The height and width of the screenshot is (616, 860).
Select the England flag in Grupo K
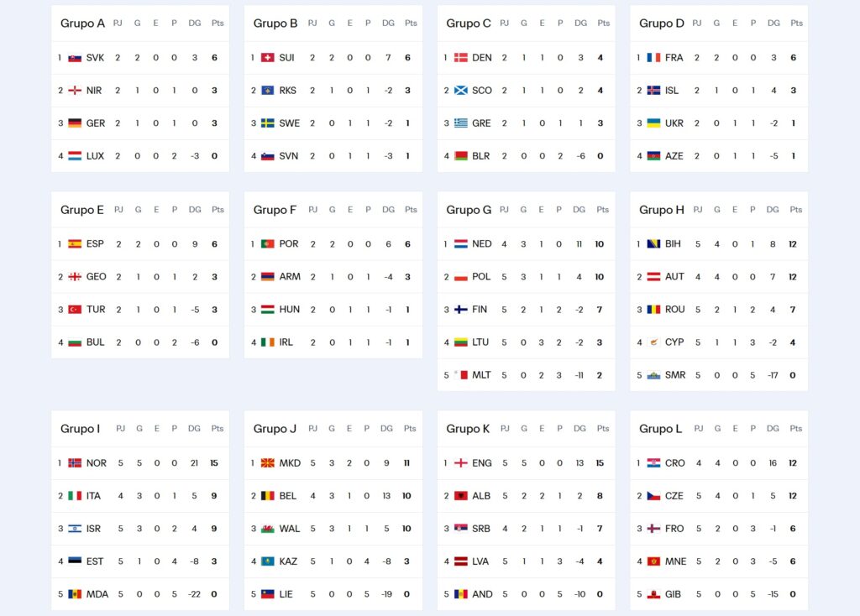click(x=461, y=463)
